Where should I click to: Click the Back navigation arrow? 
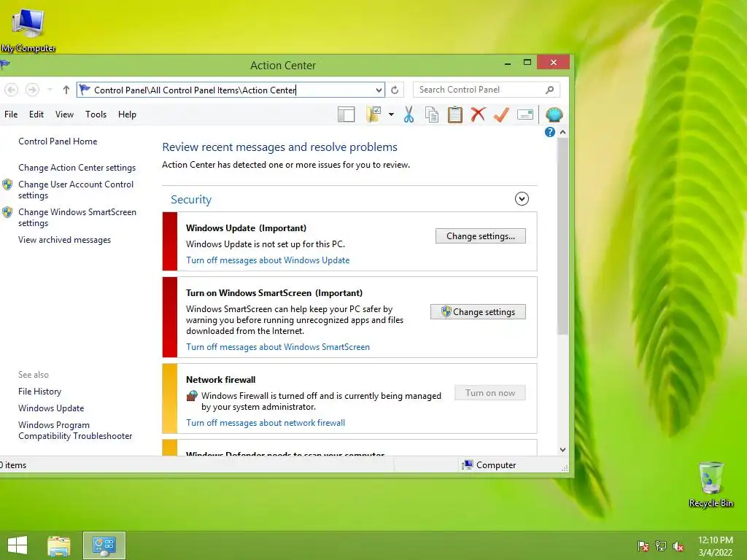pyautogui.click(x=12, y=90)
